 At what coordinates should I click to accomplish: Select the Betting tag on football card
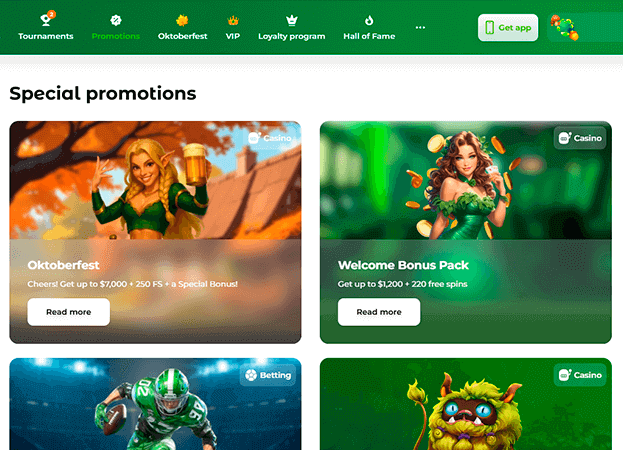tap(268, 375)
